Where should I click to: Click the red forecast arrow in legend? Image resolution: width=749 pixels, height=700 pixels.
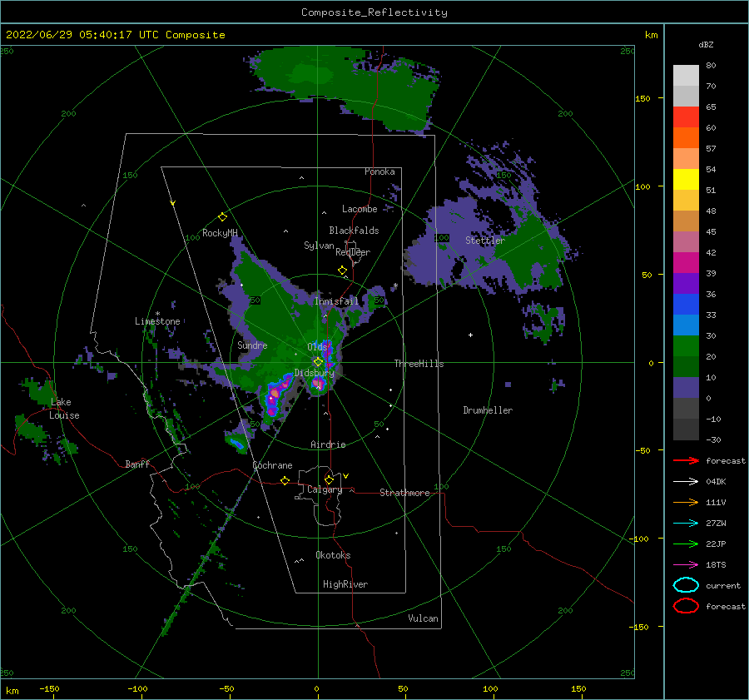(686, 460)
